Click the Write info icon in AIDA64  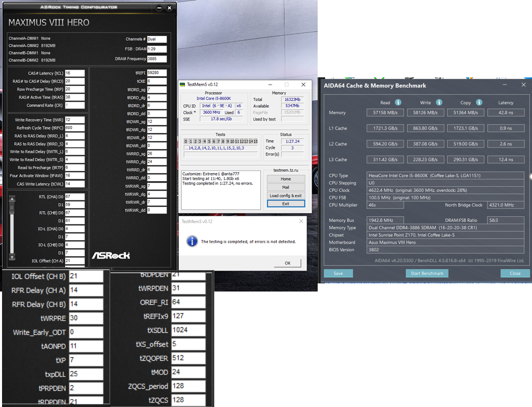tap(439, 102)
